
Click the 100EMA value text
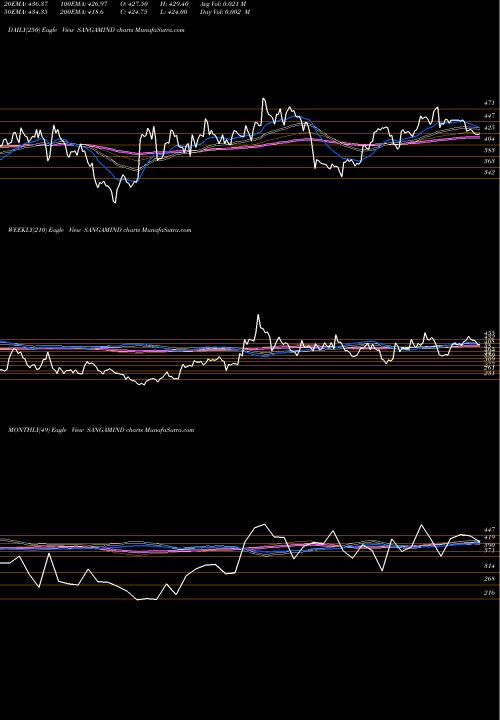[x=84, y=4]
